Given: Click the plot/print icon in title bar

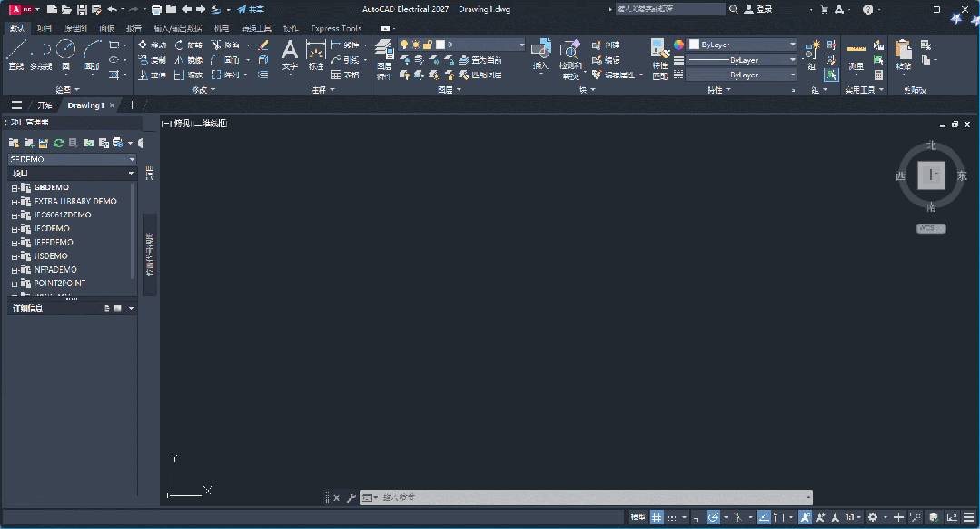Looking at the screenshot, I should coord(157,9).
